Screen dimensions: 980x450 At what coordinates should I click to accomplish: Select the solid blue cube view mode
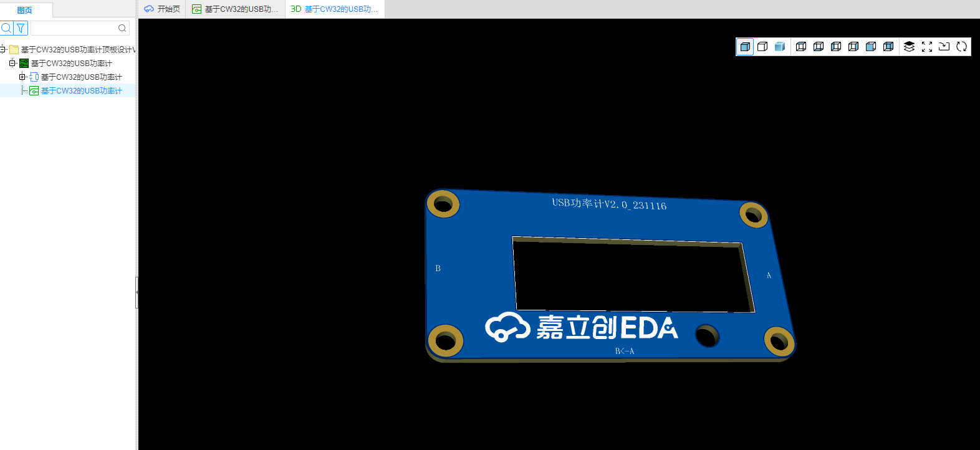[x=745, y=47]
